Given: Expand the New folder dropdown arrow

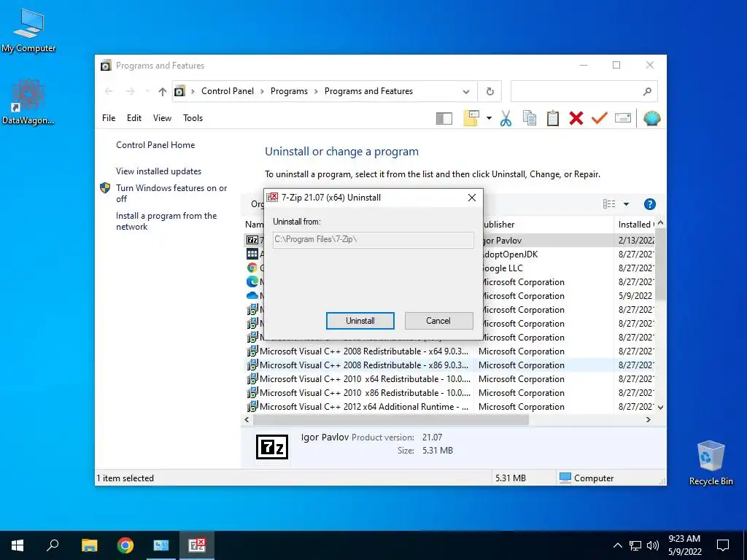Looking at the screenshot, I should click(489, 118).
